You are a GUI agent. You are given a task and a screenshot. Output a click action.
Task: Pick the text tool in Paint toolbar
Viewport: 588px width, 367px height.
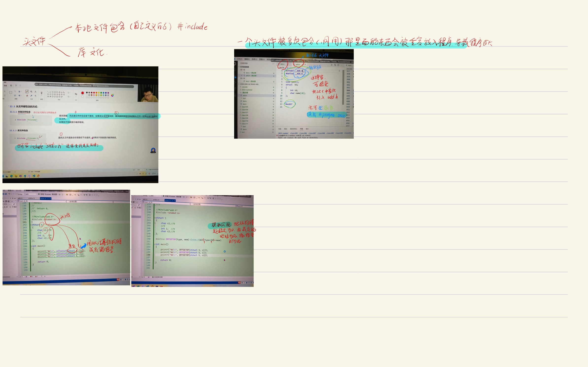click(35, 92)
